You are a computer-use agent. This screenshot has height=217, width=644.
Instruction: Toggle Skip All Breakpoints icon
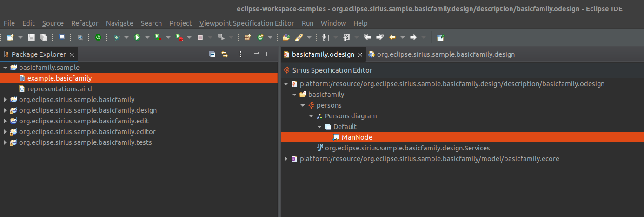click(80, 37)
